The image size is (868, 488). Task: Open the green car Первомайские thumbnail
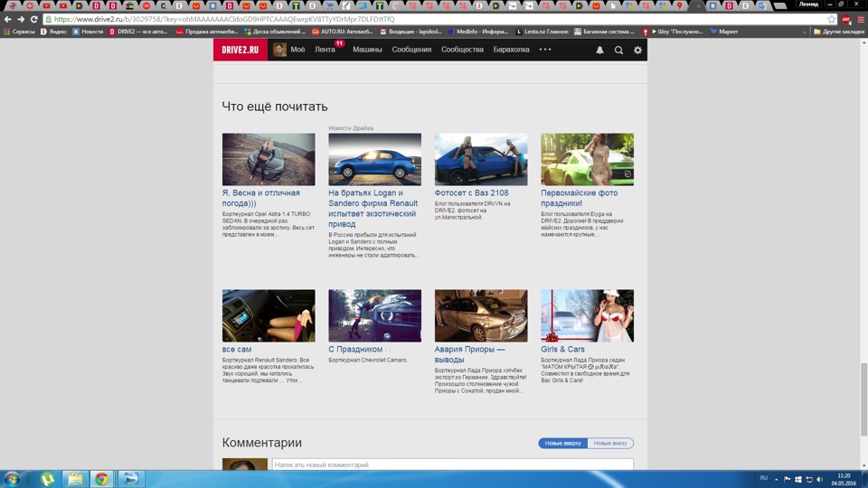pos(588,159)
